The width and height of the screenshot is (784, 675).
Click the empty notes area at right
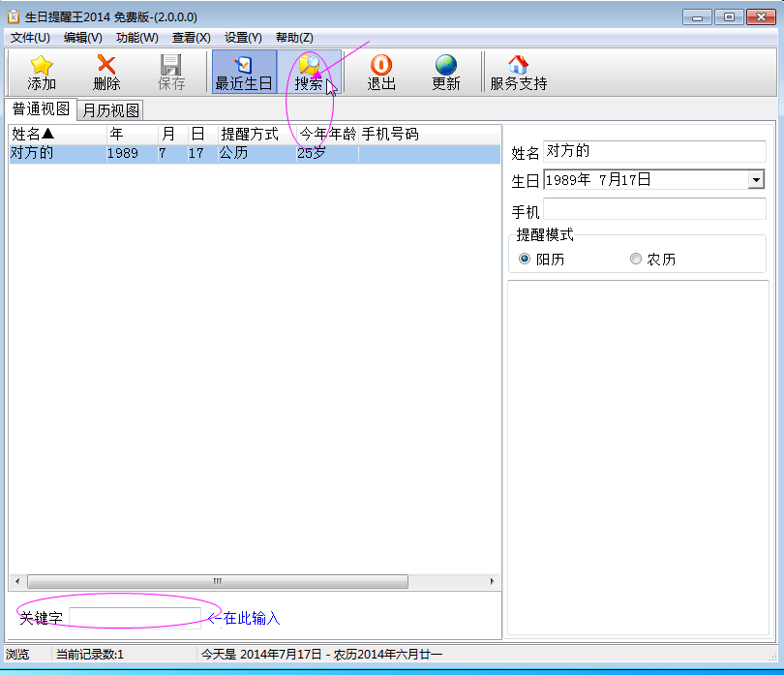point(638,457)
